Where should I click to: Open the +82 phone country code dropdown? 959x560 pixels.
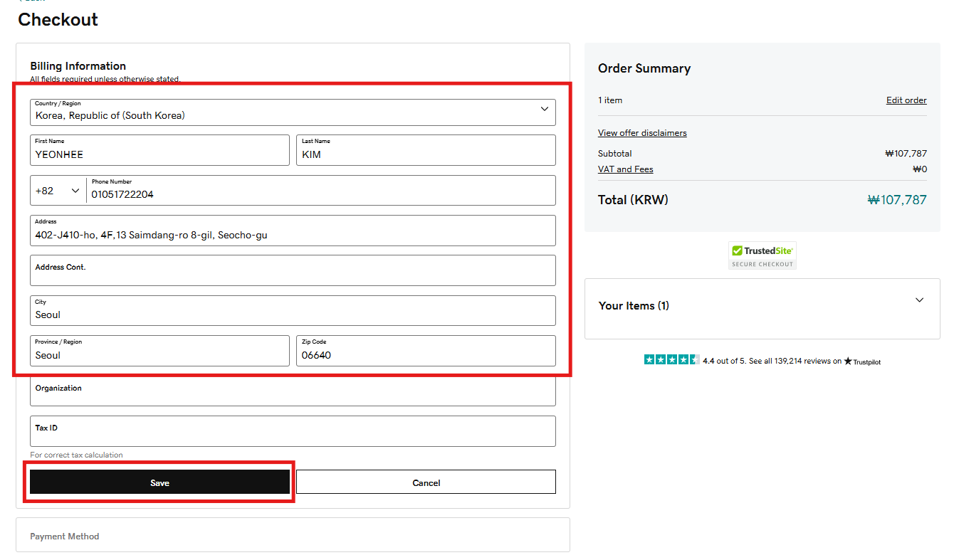tap(58, 191)
